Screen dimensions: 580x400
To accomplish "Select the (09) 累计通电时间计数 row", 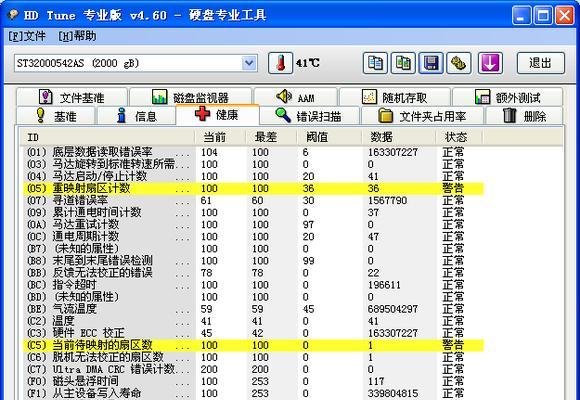I will point(253,212).
